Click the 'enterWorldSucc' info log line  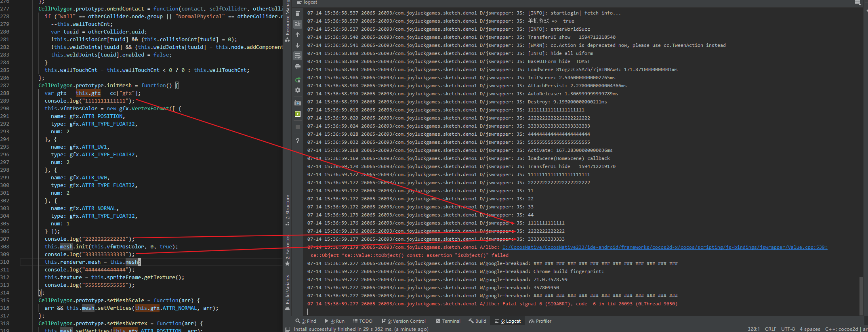click(x=448, y=29)
